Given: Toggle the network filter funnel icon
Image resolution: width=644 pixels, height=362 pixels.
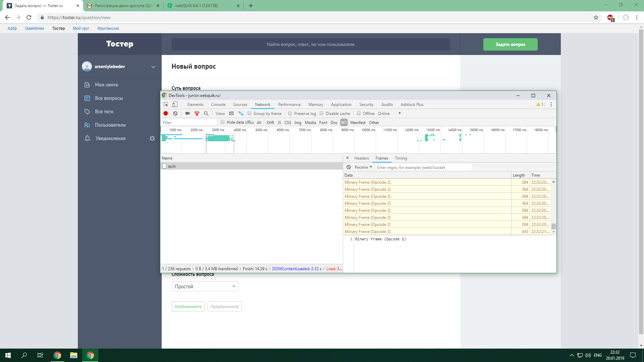Looking at the screenshot, I should click(x=197, y=114).
